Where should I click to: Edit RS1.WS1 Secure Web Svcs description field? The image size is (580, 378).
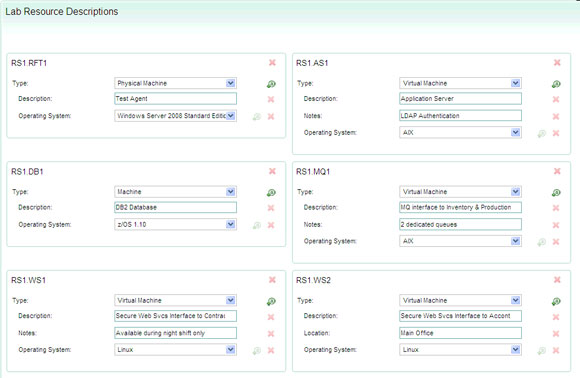tap(175, 316)
